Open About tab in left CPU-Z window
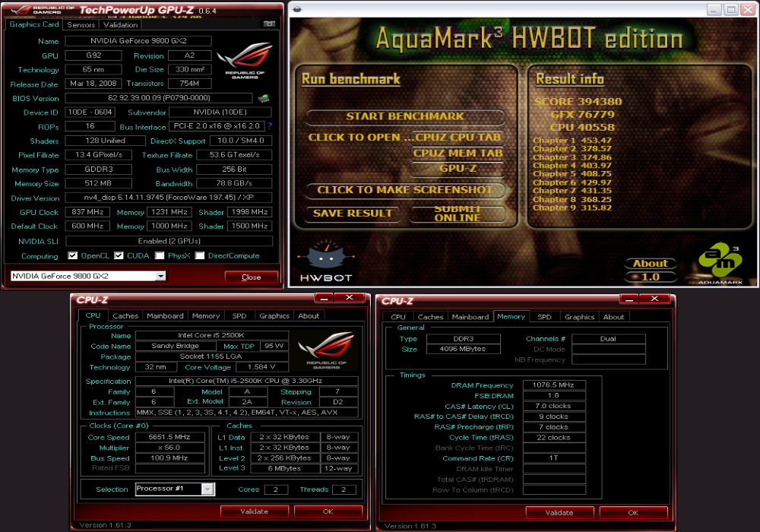The image size is (760, 532). (x=309, y=316)
